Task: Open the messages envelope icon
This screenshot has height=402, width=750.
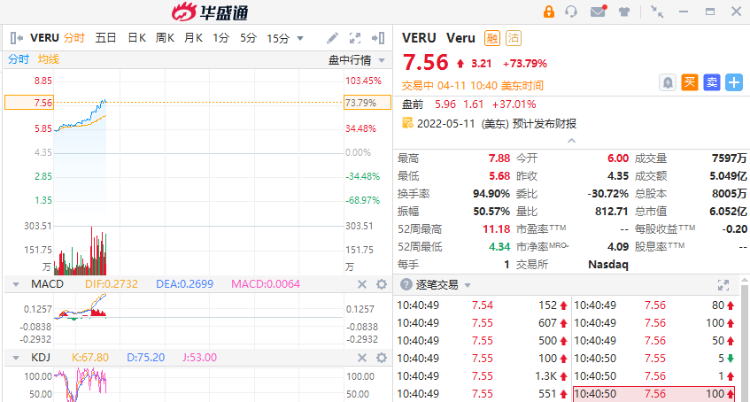Action: click(598, 11)
